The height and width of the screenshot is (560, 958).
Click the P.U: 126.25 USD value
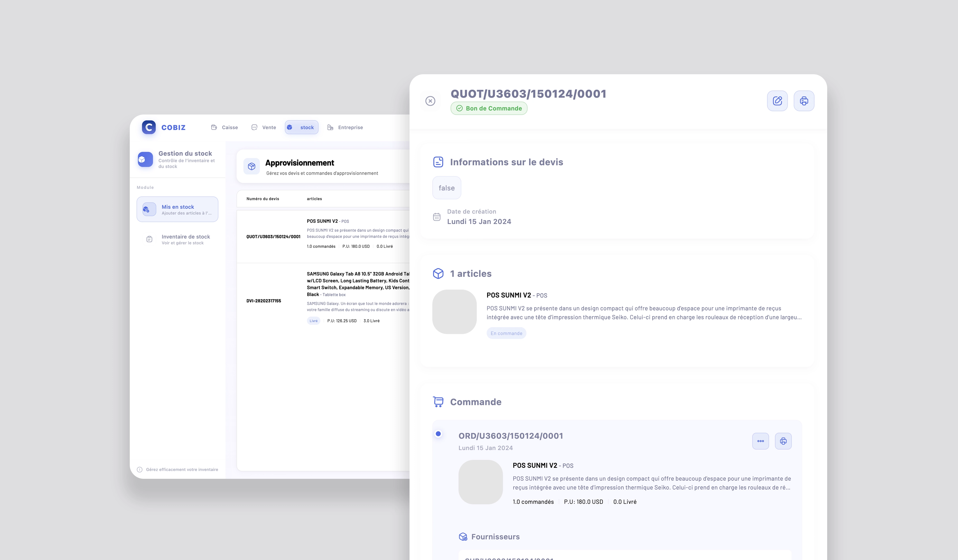pyautogui.click(x=342, y=321)
